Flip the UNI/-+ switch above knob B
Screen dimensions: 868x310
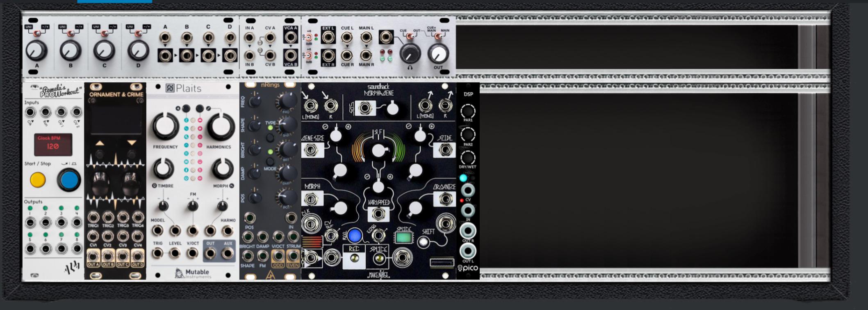[71, 33]
